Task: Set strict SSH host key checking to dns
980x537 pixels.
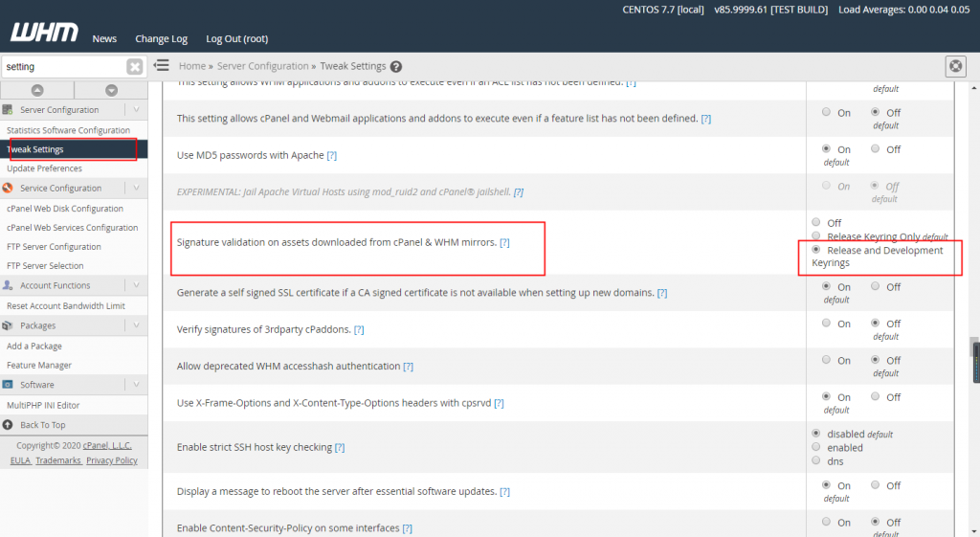Action: [x=815, y=460]
